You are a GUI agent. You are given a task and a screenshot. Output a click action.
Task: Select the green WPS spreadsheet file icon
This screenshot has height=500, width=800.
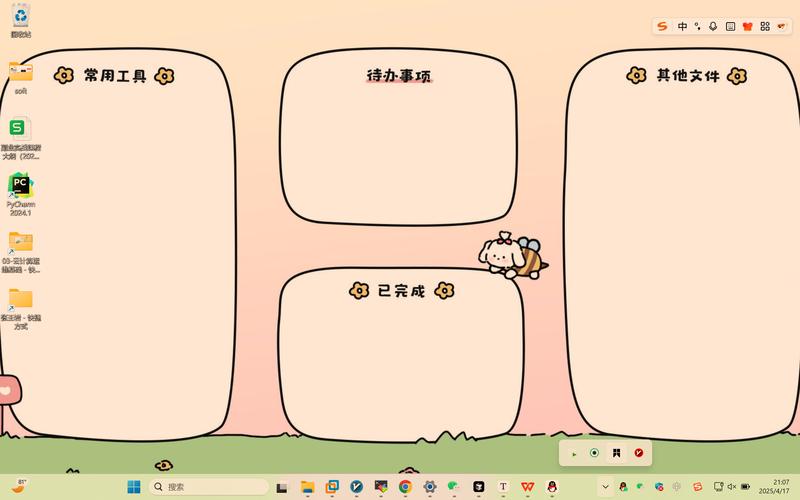[20, 138]
